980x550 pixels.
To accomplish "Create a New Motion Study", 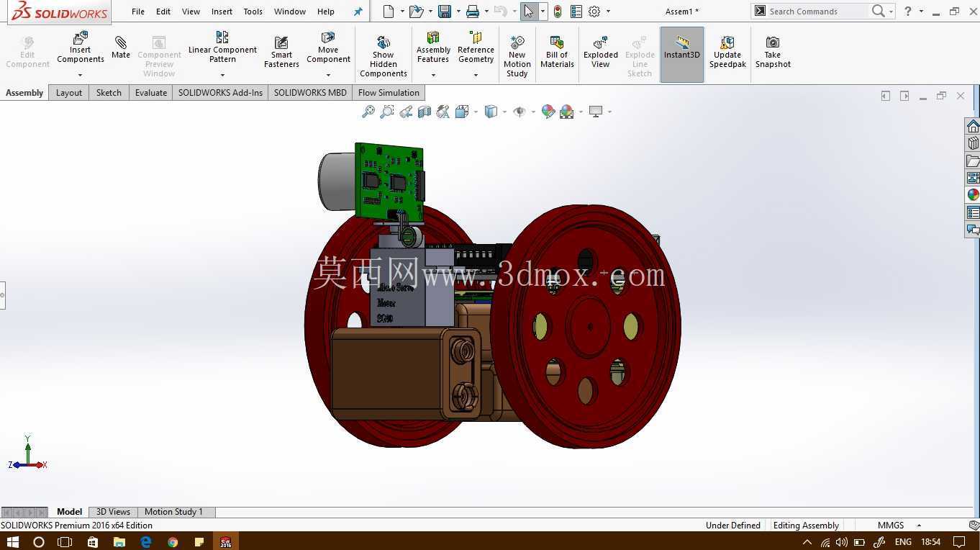I will (517, 56).
